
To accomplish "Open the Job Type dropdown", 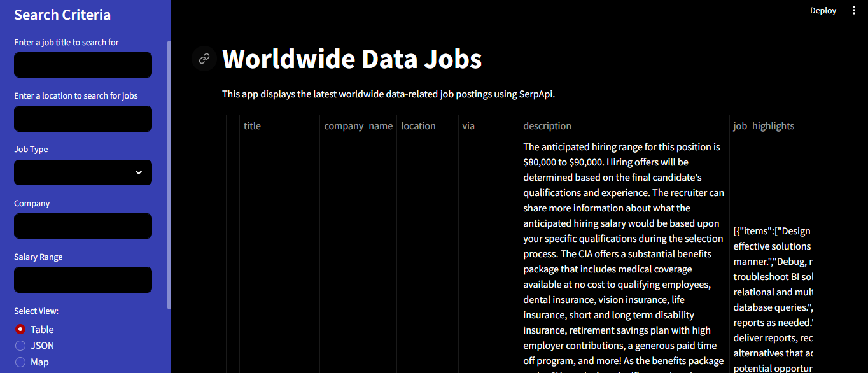I will click(83, 172).
